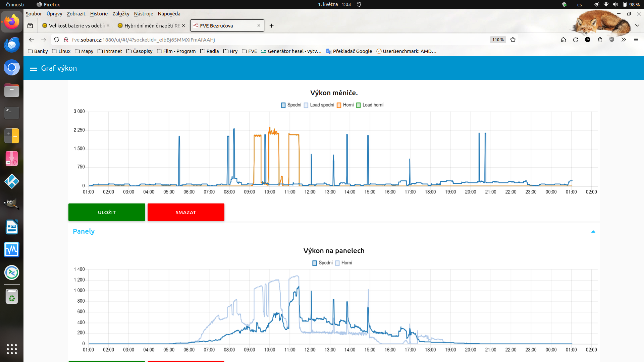Click the Firefox home icon
Viewport: 644px width, 362px height.
coord(563,40)
